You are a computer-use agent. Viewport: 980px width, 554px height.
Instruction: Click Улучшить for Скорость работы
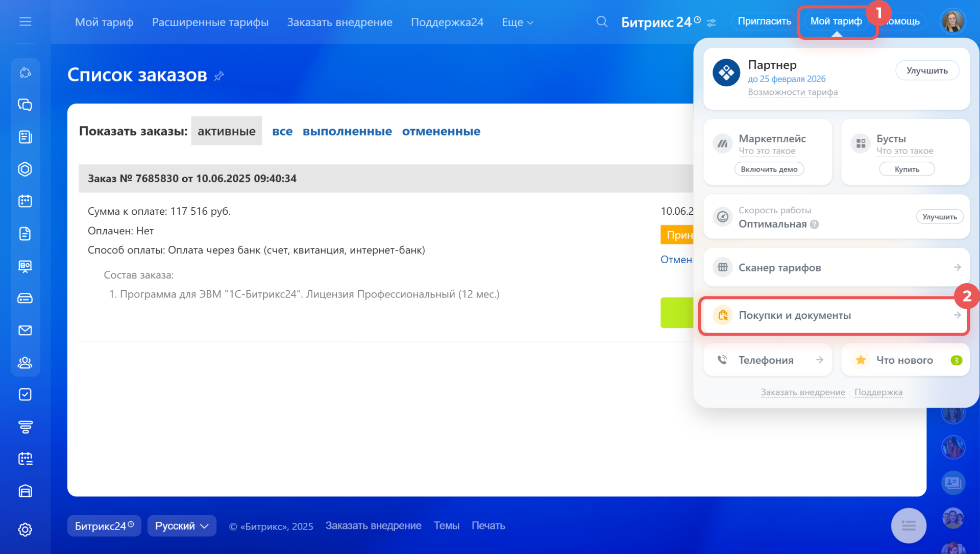click(x=940, y=217)
